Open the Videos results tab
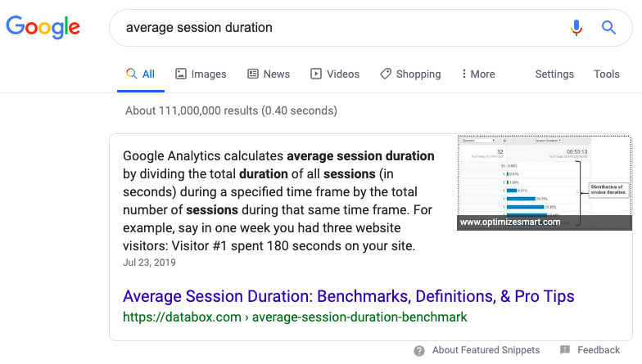 [335, 74]
